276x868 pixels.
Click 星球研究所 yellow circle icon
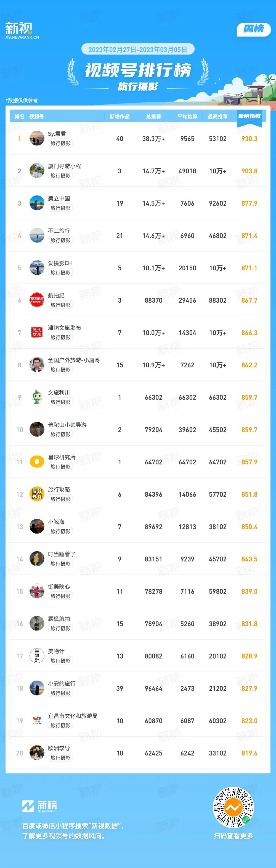pos(37,462)
